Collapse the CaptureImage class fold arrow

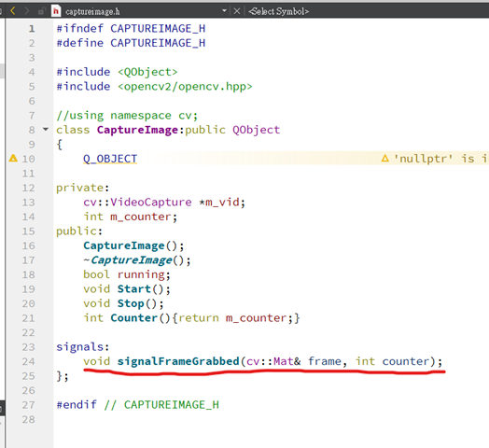[46, 129]
